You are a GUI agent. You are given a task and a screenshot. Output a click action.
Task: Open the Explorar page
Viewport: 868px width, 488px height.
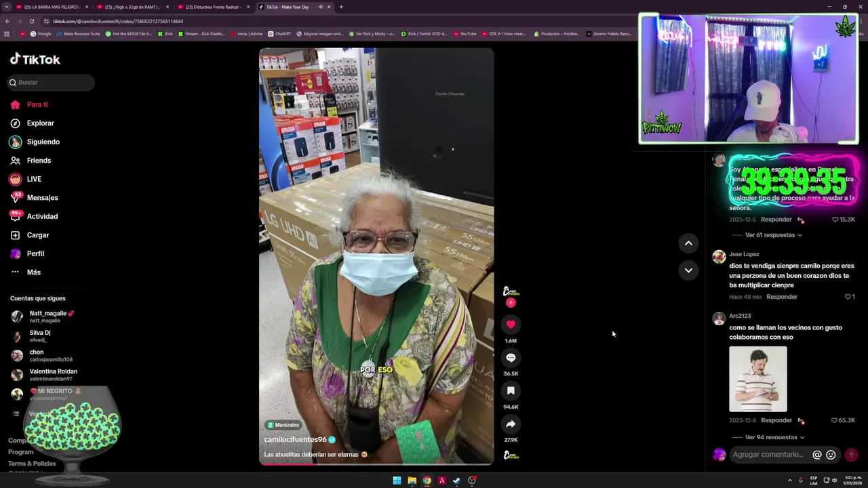pyautogui.click(x=32, y=123)
